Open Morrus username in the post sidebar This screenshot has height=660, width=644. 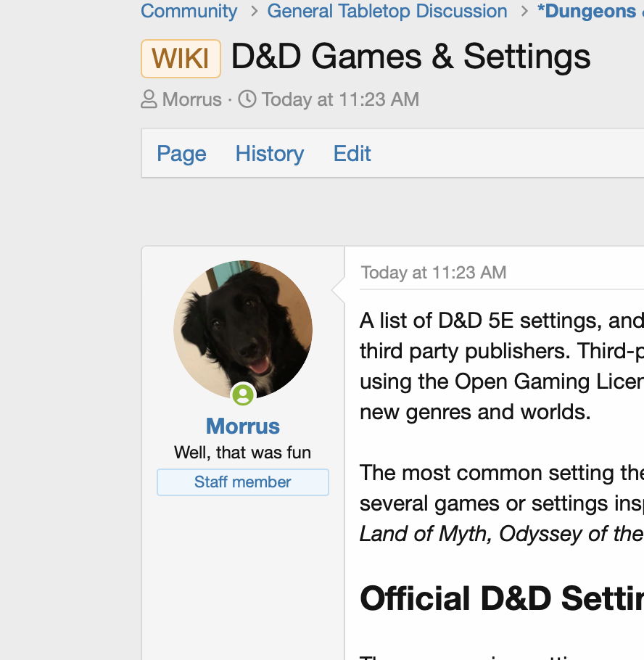click(x=243, y=426)
